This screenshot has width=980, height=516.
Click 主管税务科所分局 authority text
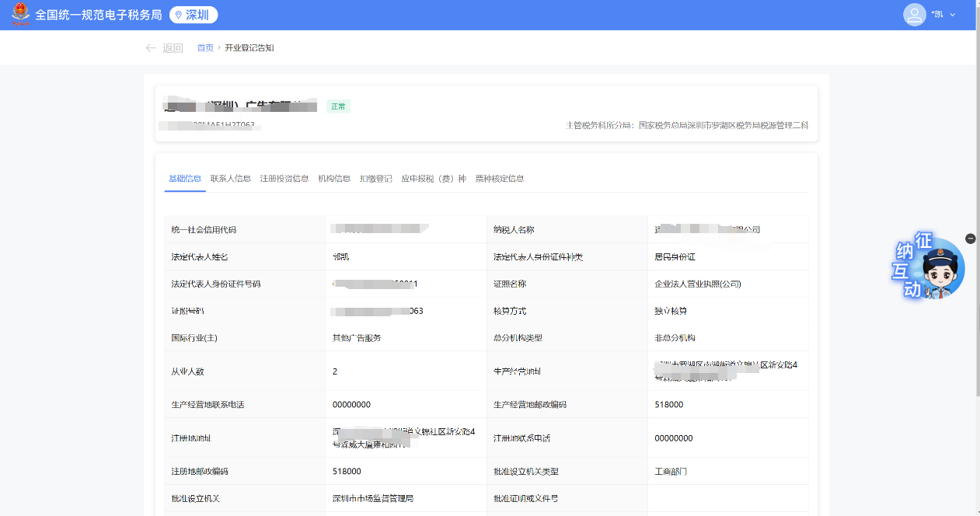(687, 124)
